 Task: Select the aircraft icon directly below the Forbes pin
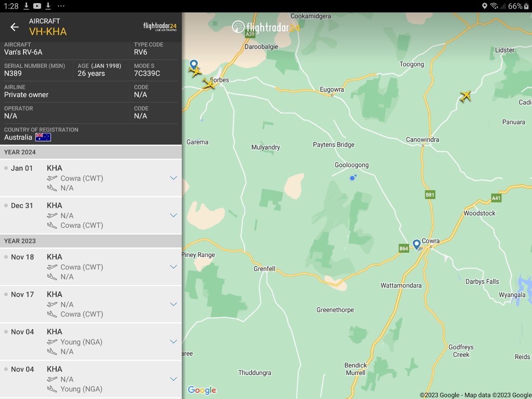195,71
